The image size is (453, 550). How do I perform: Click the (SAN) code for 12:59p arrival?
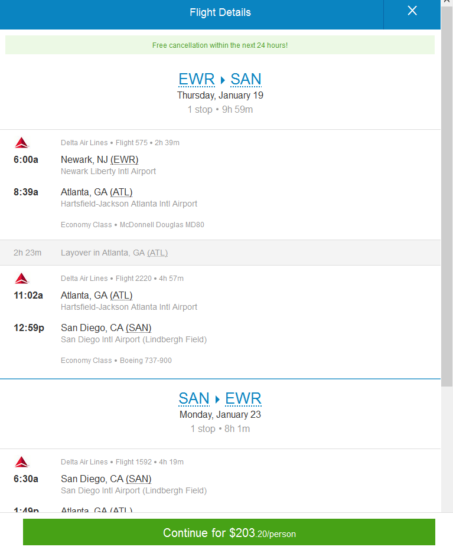click(x=139, y=328)
